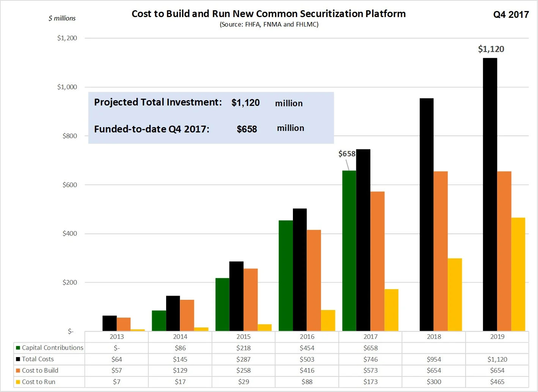This screenshot has height=392, width=538.
Task: Click the 'Capital Contributions' legend row label
Action: [52, 348]
